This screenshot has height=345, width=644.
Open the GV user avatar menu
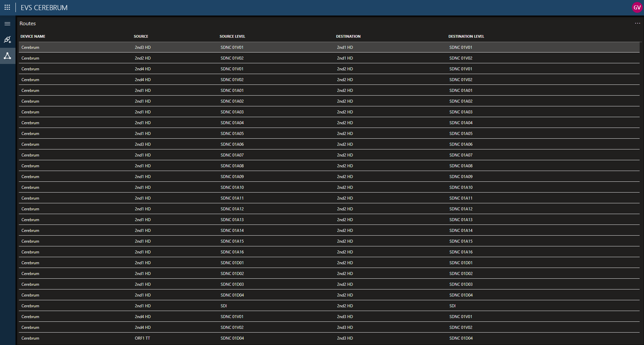tap(637, 7)
